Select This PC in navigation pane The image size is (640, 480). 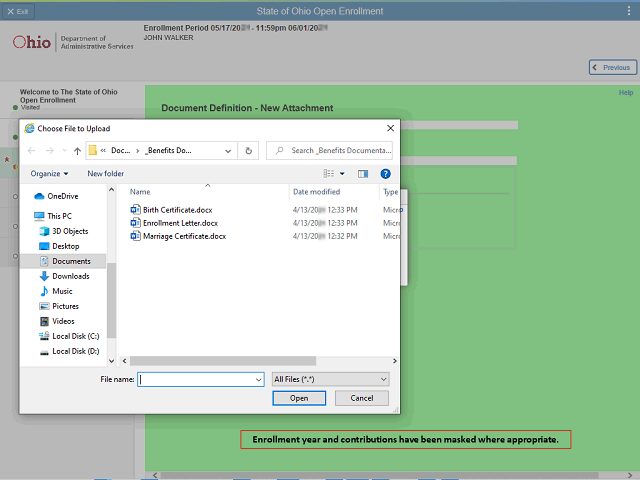click(53, 216)
